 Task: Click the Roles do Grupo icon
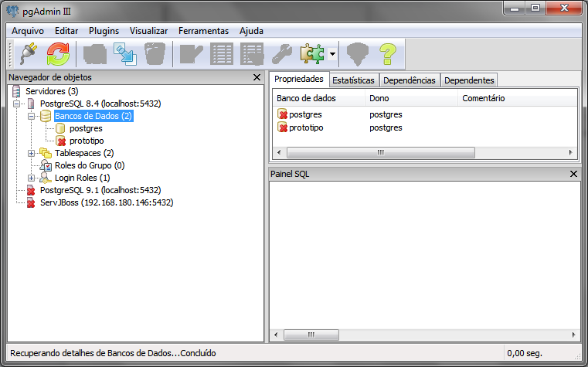click(46, 165)
